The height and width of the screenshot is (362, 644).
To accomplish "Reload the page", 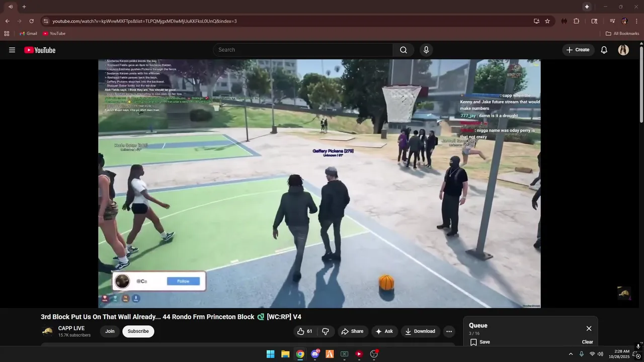I will coord(31,21).
